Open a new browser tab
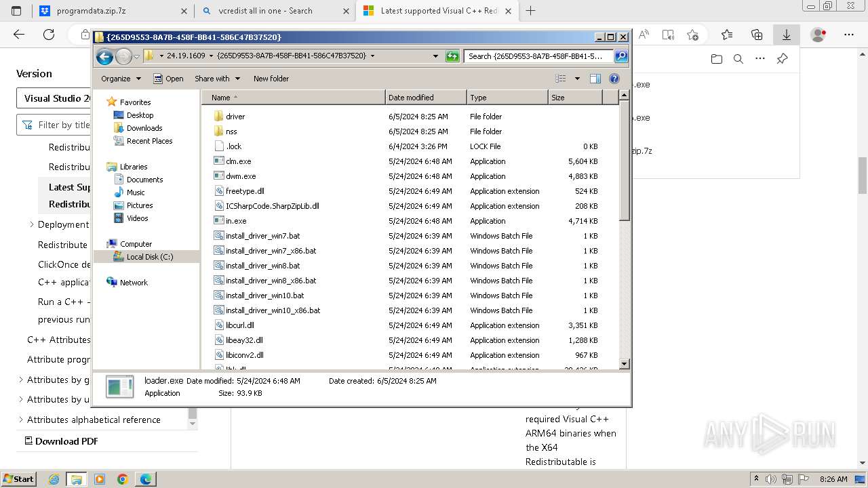This screenshot has height=488, width=868. (x=530, y=11)
